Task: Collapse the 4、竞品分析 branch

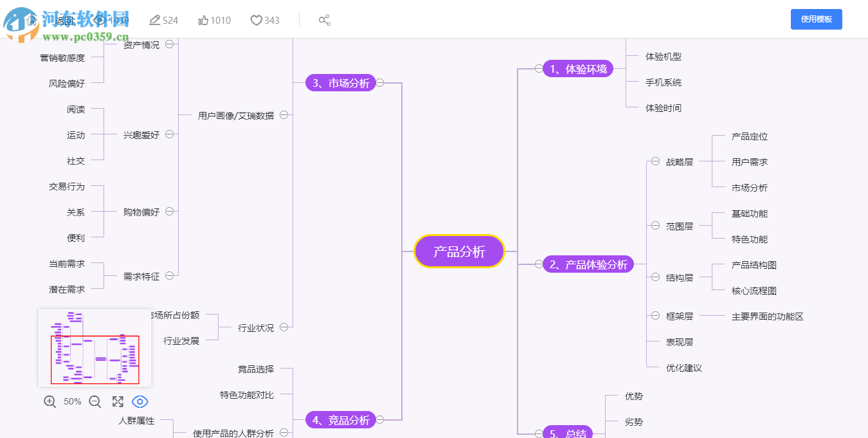Action: coord(381,419)
